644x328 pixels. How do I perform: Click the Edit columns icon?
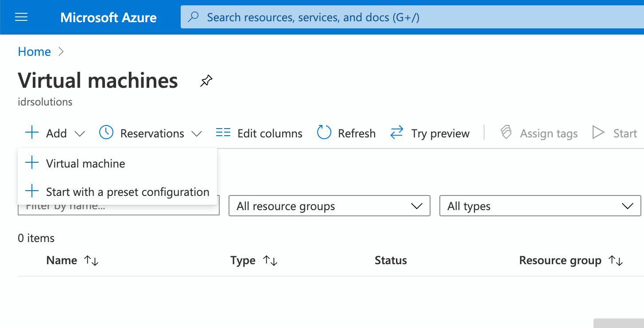pyautogui.click(x=223, y=133)
